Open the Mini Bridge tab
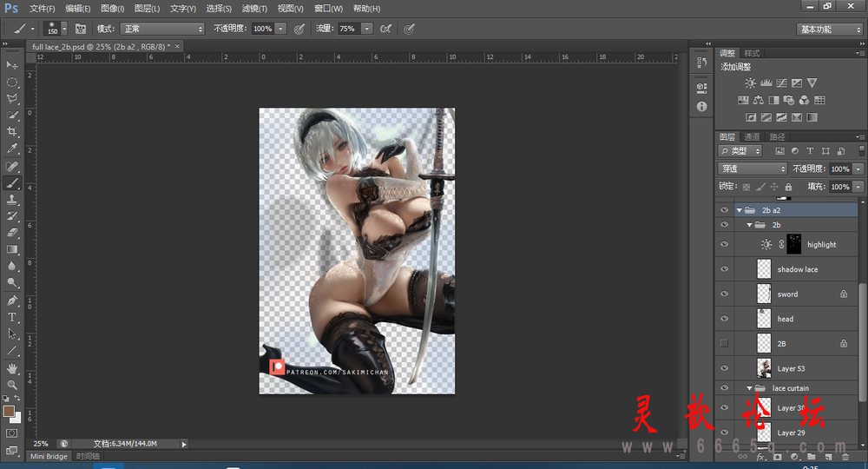Viewport: 868px width, 469px height. tap(49, 456)
